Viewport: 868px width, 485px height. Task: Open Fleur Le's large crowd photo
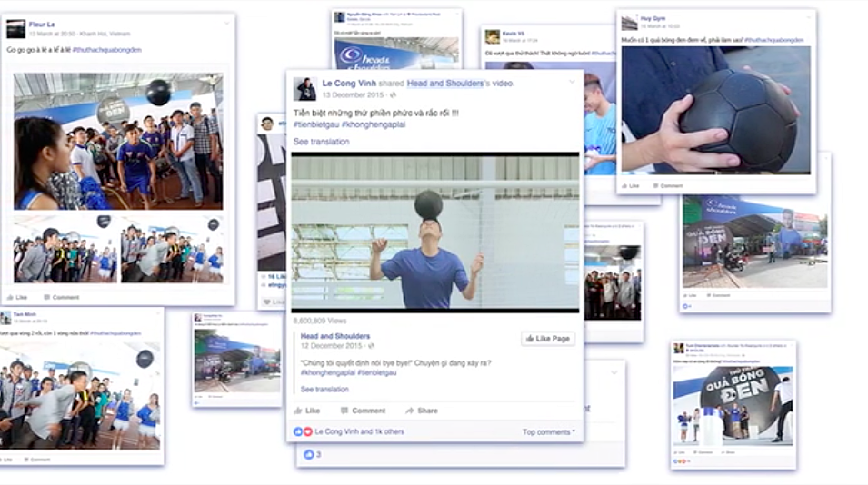click(x=118, y=142)
